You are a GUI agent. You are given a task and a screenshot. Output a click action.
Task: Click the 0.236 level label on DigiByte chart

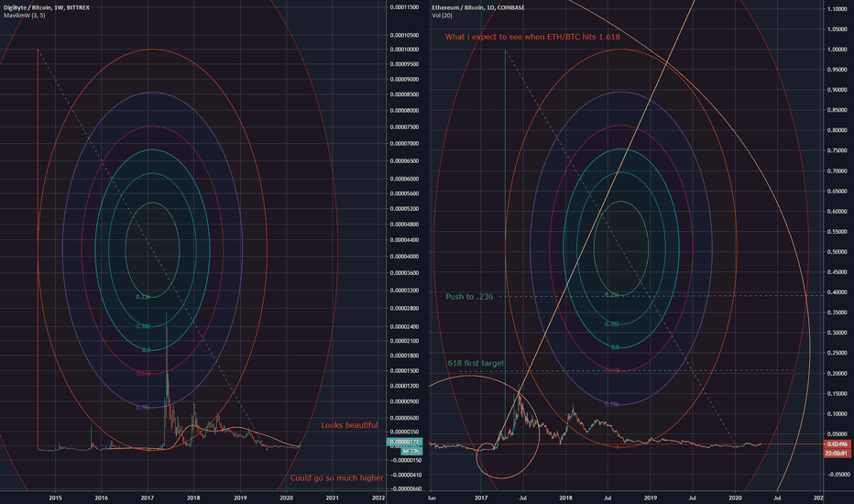point(143,297)
